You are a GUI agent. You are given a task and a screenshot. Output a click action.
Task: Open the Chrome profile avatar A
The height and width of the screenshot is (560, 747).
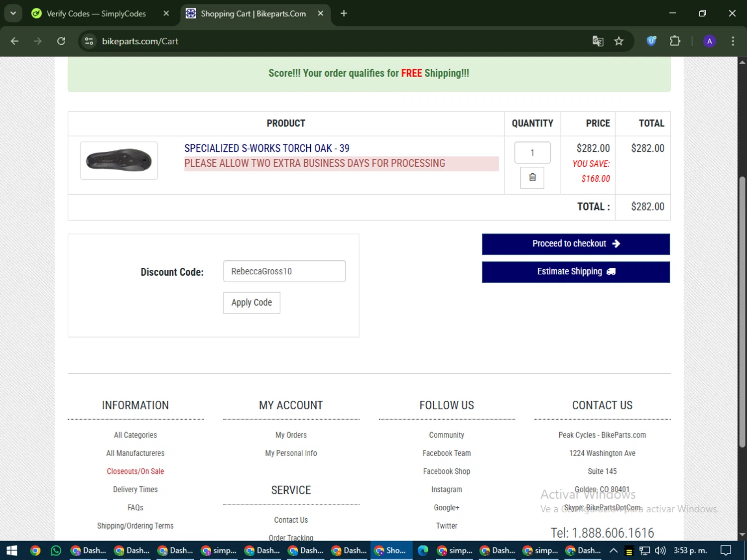pyautogui.click(x=710, y=41)
